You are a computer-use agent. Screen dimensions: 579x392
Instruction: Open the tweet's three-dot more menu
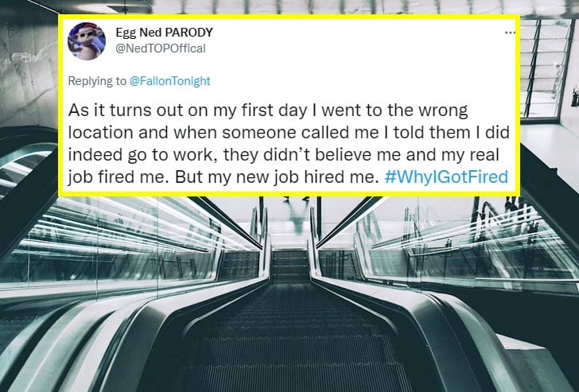pyautogui.click(x=510, y=33)
